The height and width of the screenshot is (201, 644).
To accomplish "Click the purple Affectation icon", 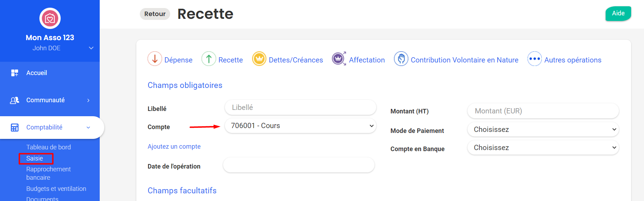I will click(339, 59).
